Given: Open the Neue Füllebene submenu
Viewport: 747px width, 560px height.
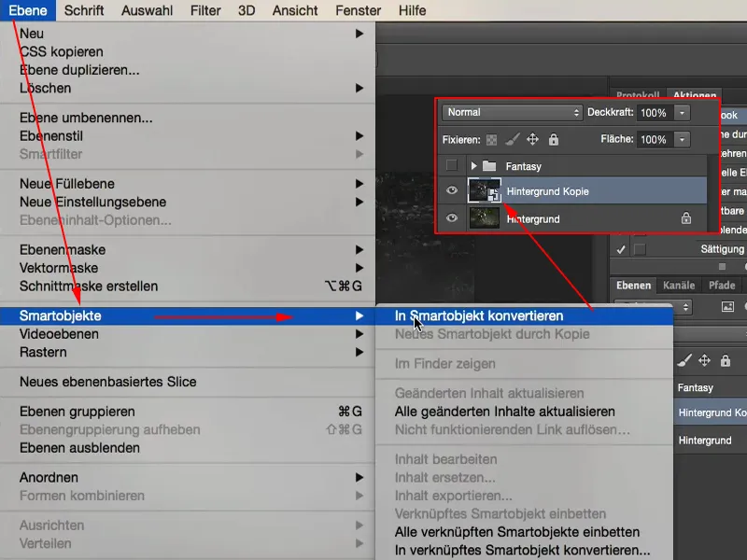Looking at the screenshot, I should point(188,184).
